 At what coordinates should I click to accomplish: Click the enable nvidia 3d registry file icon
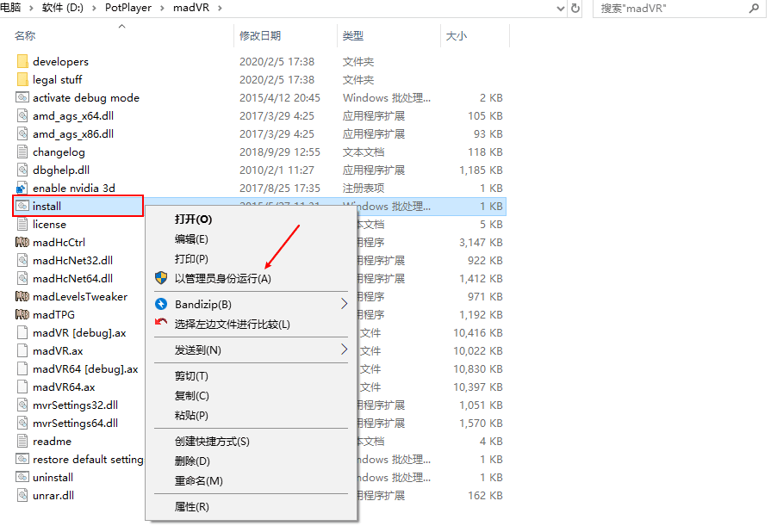tap(22, 189)
